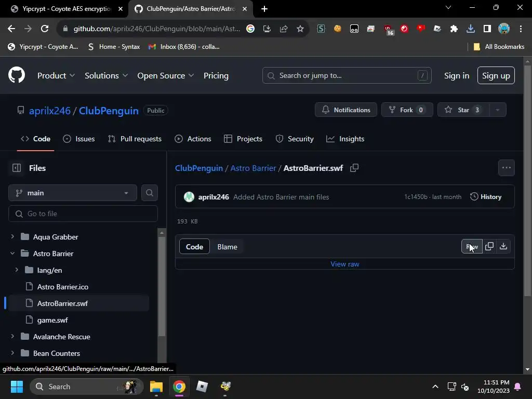532x399 pixels.
Task: Focus the Go to file input
Action: point(83,214)
